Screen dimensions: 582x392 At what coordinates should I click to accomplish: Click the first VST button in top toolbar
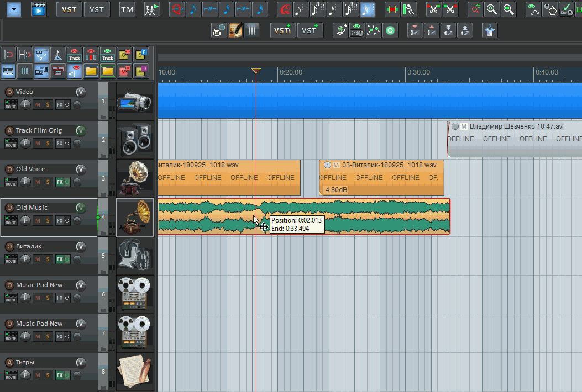[69, 9]
